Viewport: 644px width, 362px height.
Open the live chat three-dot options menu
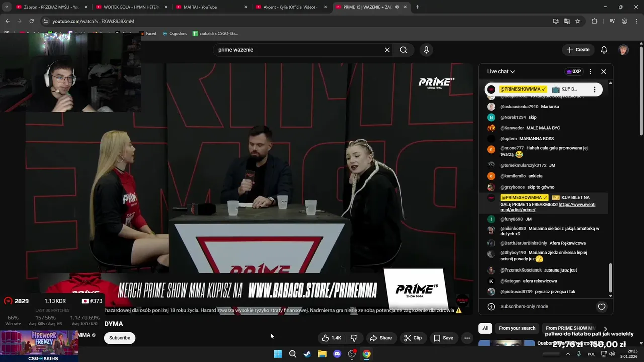pyautogui.click(x=590, y=72)
